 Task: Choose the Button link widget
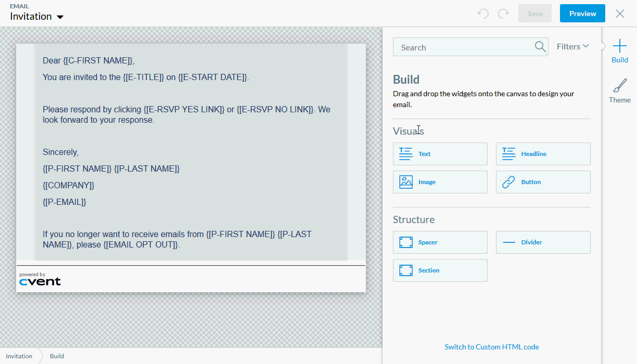543,182
